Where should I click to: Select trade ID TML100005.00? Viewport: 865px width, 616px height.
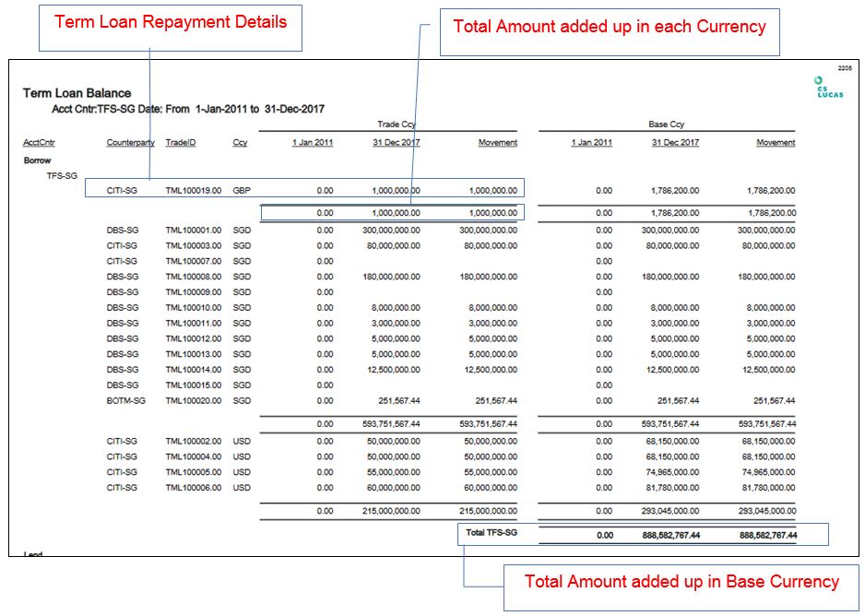click(193, 472)
